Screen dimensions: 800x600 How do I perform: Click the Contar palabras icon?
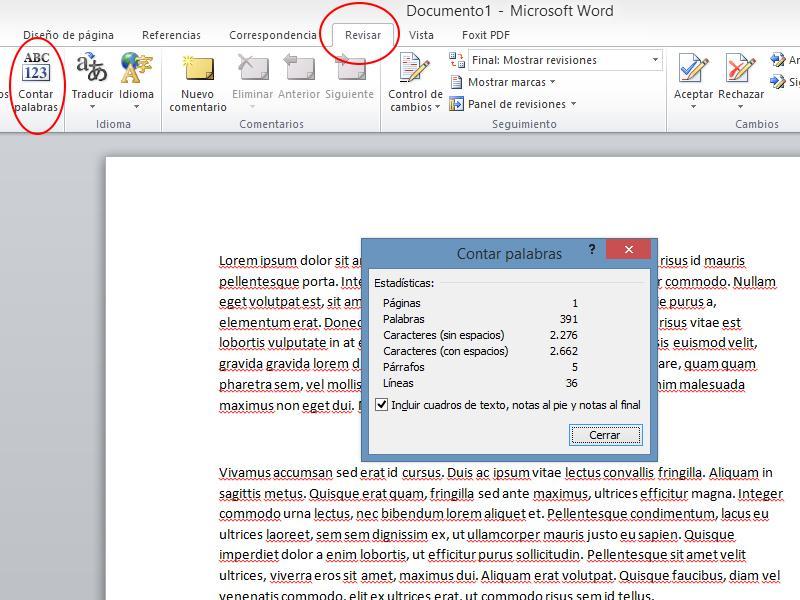36,68
